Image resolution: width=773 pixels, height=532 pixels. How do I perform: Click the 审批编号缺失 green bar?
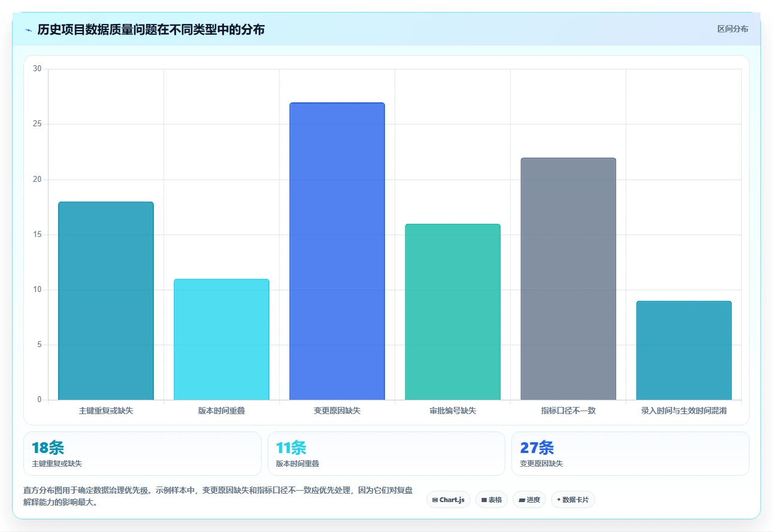pyautogui.click(x=453, y=312)
